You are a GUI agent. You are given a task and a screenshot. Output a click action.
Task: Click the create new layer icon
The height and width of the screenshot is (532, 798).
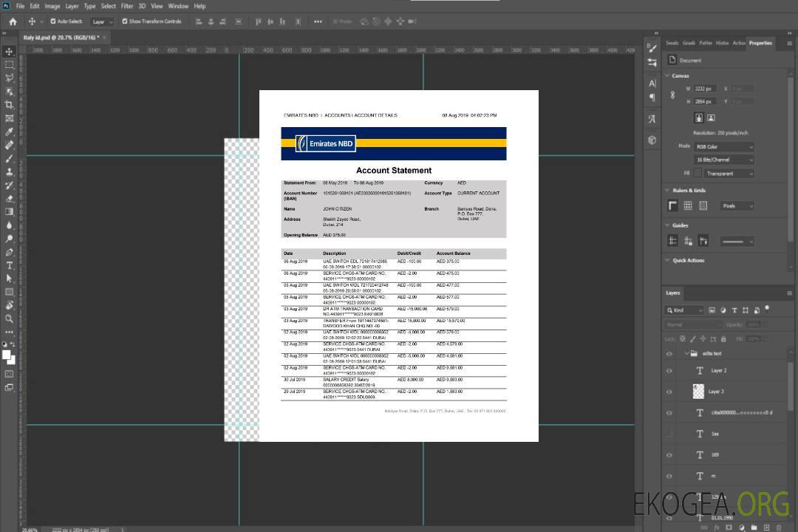pyautogui.click(x=766, y=528)
